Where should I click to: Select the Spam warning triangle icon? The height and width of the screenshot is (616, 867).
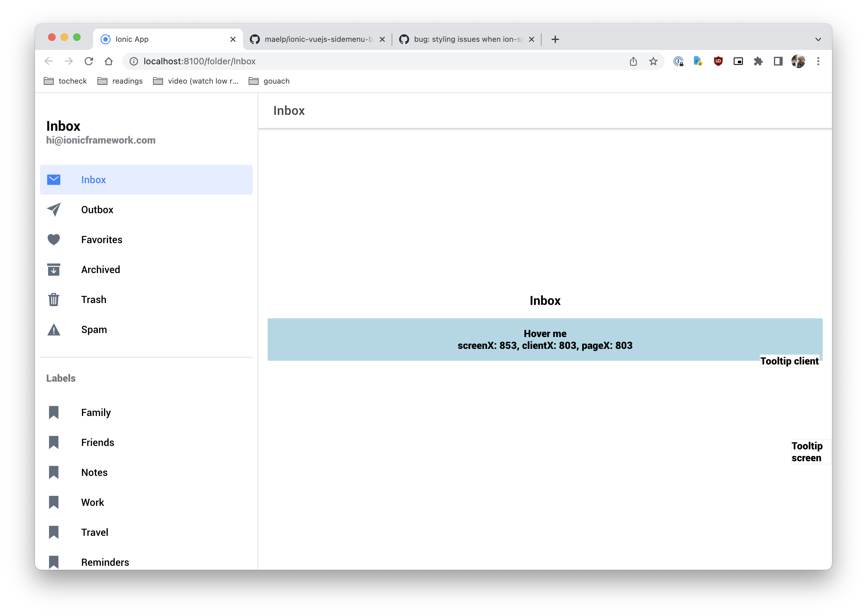pyautogui.click(x=53, y=329)
